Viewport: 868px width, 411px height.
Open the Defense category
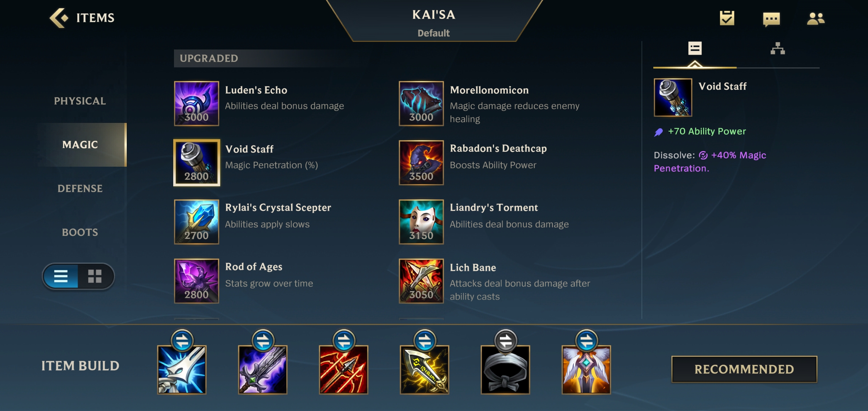pyautogui.click(x=80, y=188)
